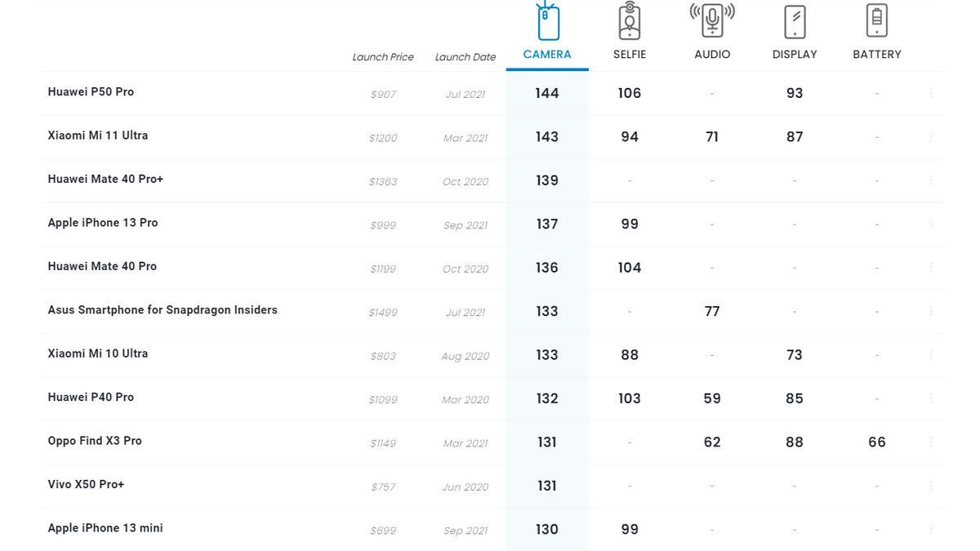Image resolution: width=980 pixels, height=551 pixels.
Task: Sort by the Launch Price column
Action: 383,57
